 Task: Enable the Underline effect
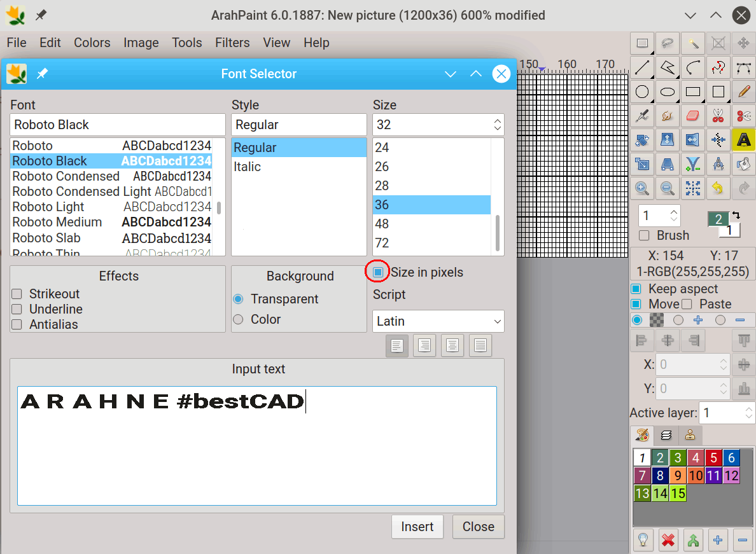(17, 309)
